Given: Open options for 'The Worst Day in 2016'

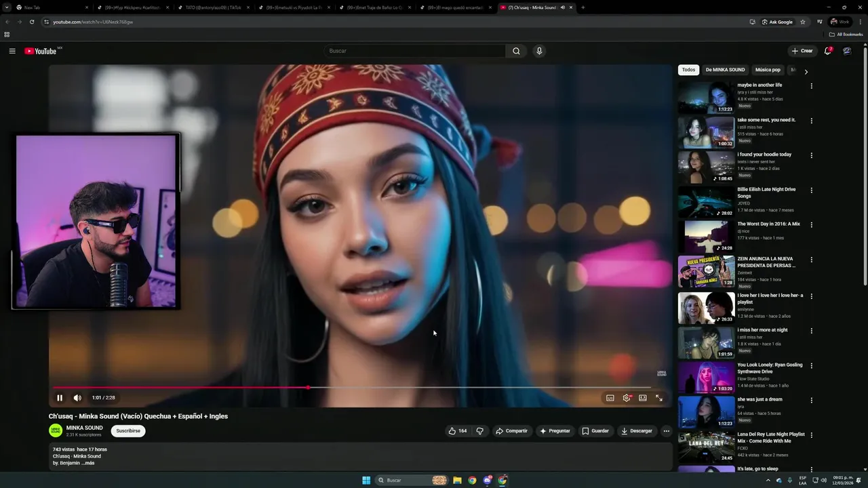Looking at the screenshot, I should click(x=811, y=225).
